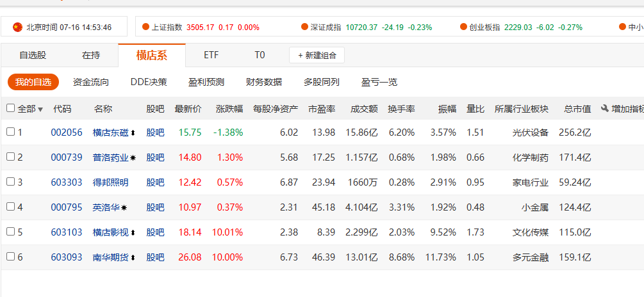The height and width of the screenshot is (297, 644).
Task: Click the 多元金融 industry cell
Action: click(x=531, y=257)
